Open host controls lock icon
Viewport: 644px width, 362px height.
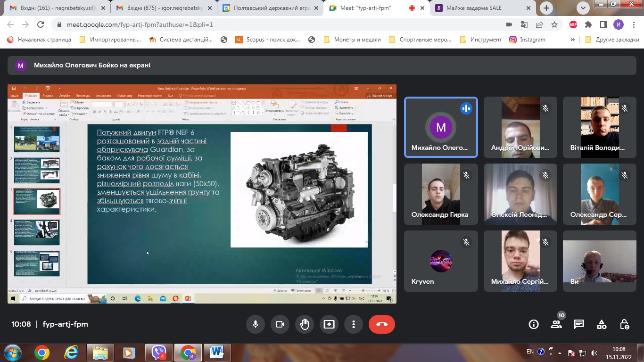tap(624, 324)
